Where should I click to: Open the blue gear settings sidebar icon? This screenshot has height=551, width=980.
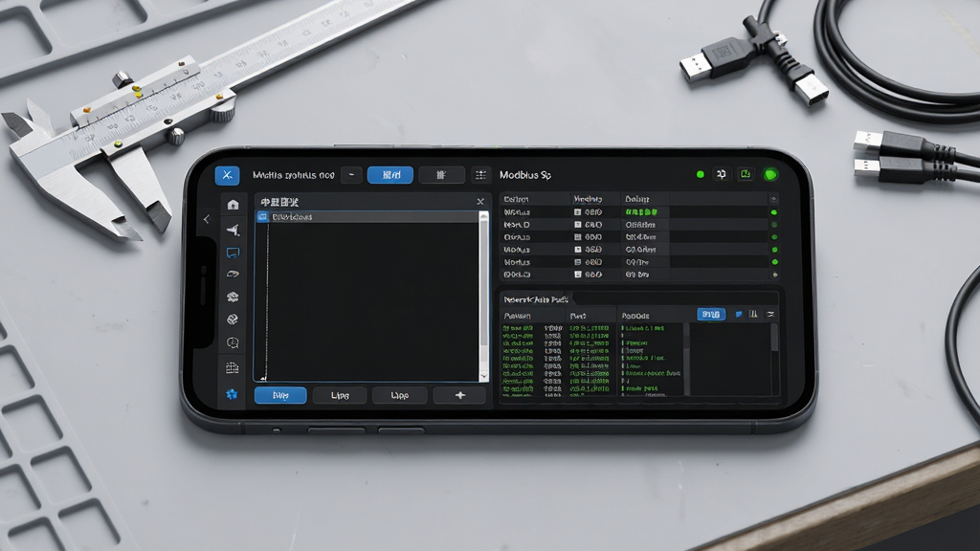[232, 394]
